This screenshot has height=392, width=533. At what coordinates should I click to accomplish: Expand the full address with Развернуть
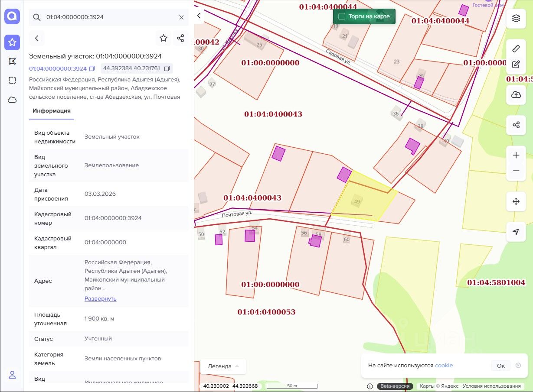[x=100, y=298]
